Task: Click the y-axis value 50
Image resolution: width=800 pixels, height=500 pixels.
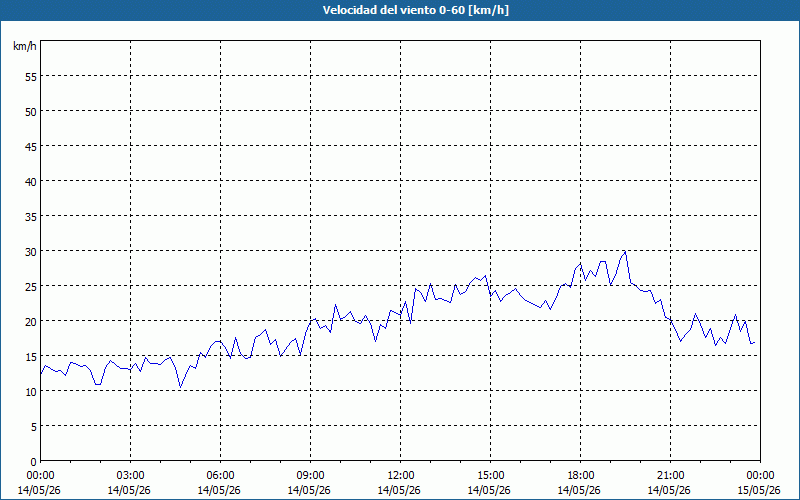Action: point(31,111)
